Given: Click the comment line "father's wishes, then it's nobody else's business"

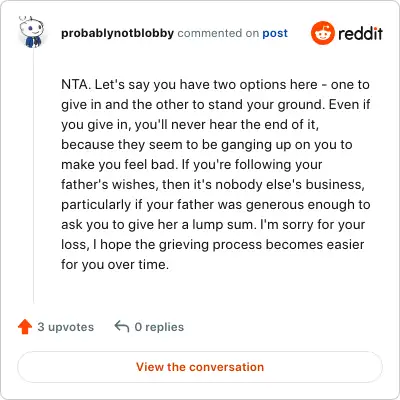Looking at the screenshot, I should point(213,184).
